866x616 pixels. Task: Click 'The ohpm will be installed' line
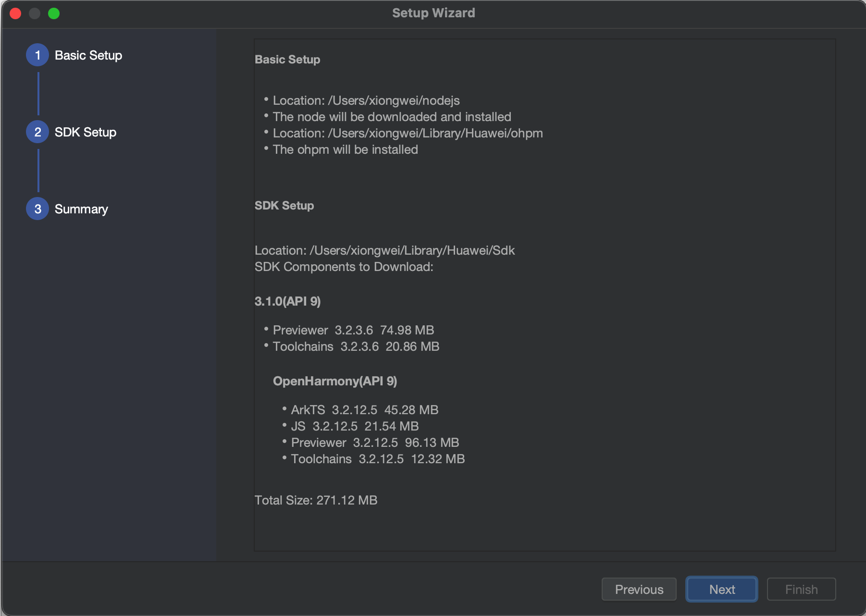click(346, 149)
